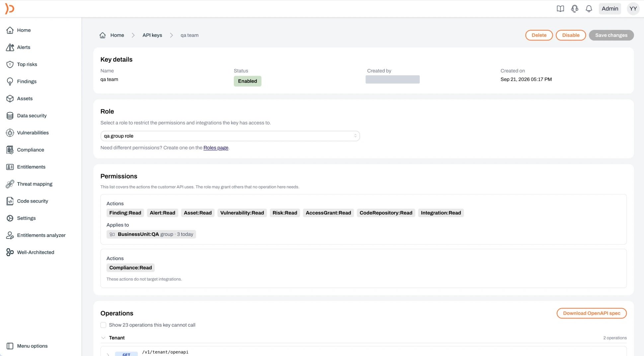Open the documentation book icon
The image size is (644, 356).
click(x=560, y=9)
